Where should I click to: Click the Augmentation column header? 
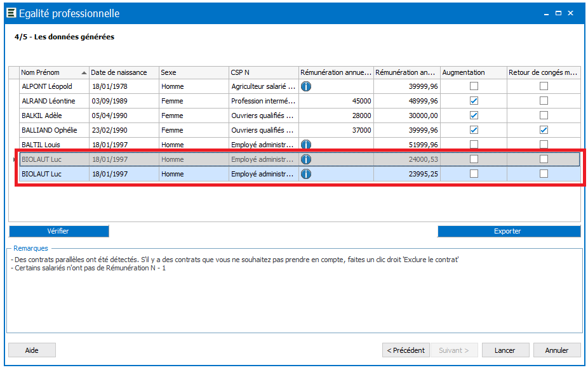coord(474,73)
